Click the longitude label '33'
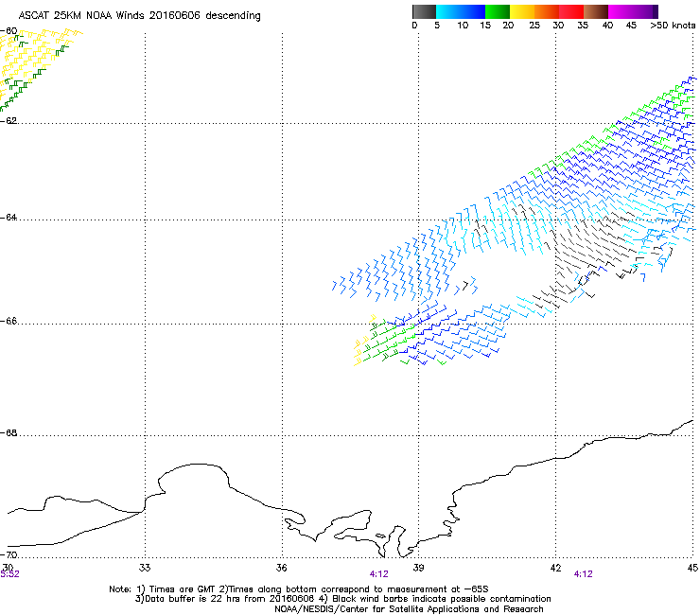 point(145,568)
